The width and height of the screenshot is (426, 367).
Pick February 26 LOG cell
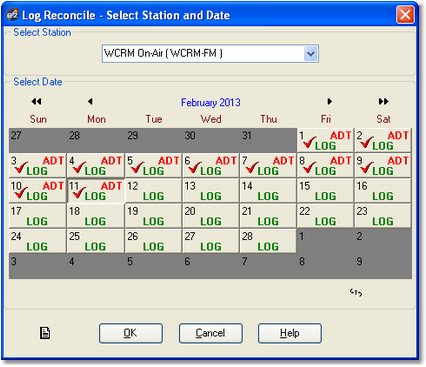[153, 241]
